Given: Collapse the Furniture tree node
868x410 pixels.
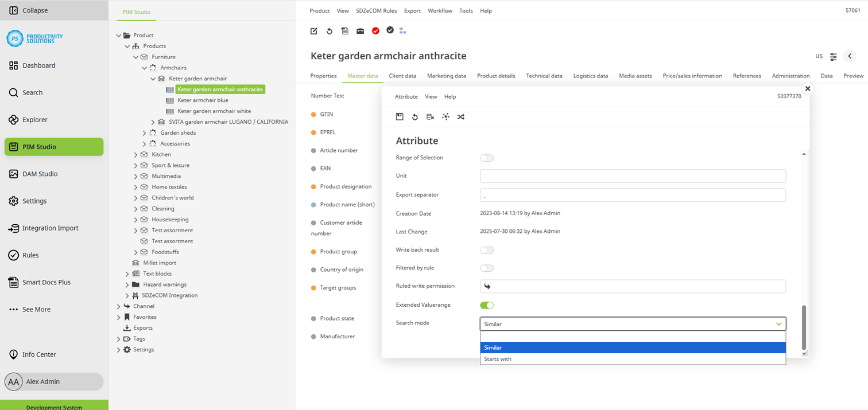Looking at the screenshot, I should (135, 57).
